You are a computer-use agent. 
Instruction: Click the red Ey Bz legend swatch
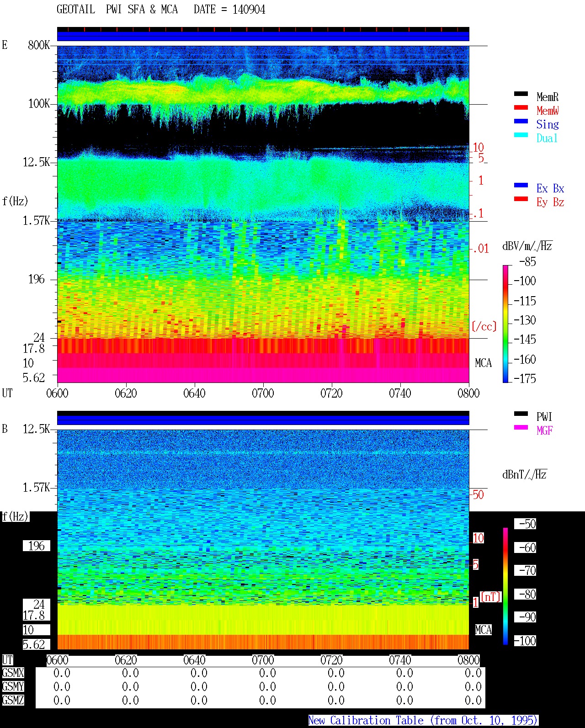point(521,199)
